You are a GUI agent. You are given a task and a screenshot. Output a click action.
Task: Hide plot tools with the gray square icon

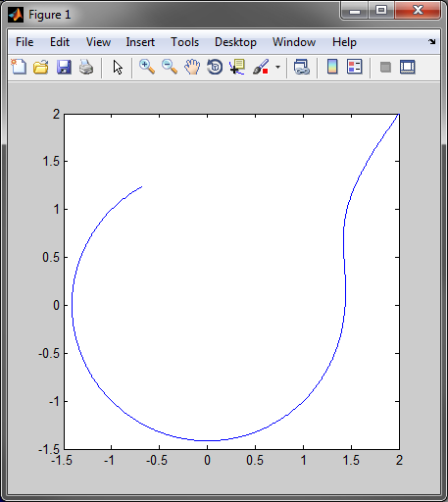385,68
